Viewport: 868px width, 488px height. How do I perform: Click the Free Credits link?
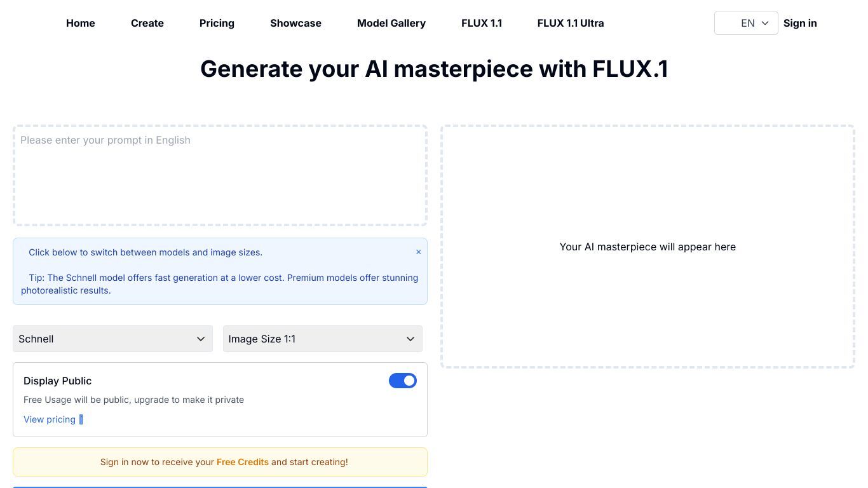click(x=243, y=462)
